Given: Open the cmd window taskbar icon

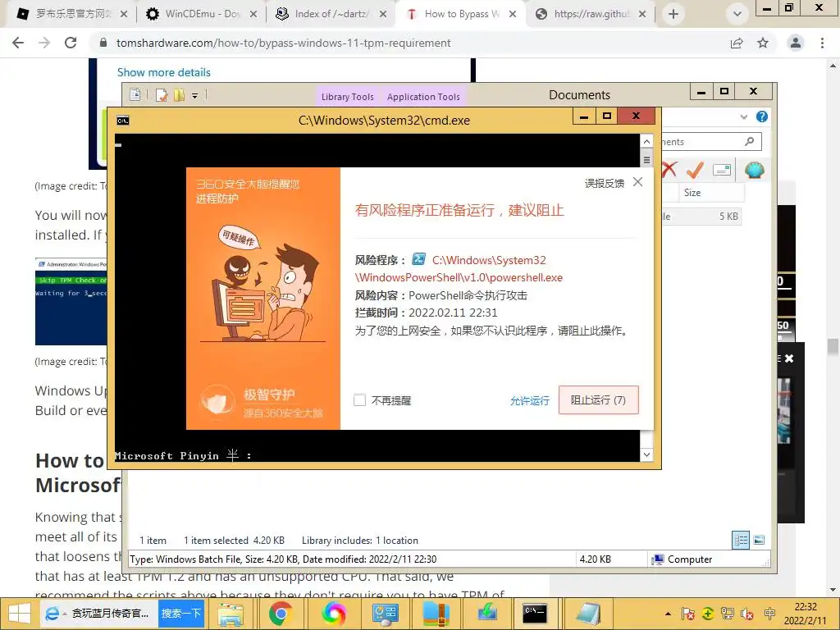Looking at the screenshot, I should [x=534, y=613].
